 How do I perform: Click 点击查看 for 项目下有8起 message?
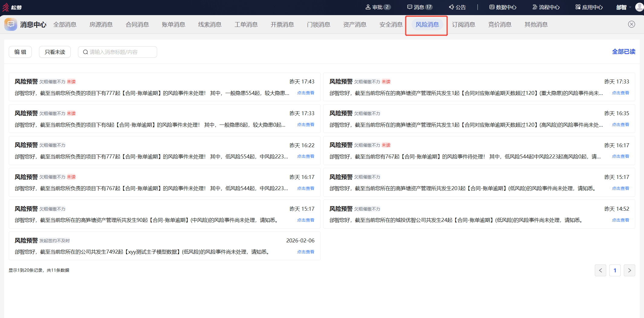pos(306,125)
